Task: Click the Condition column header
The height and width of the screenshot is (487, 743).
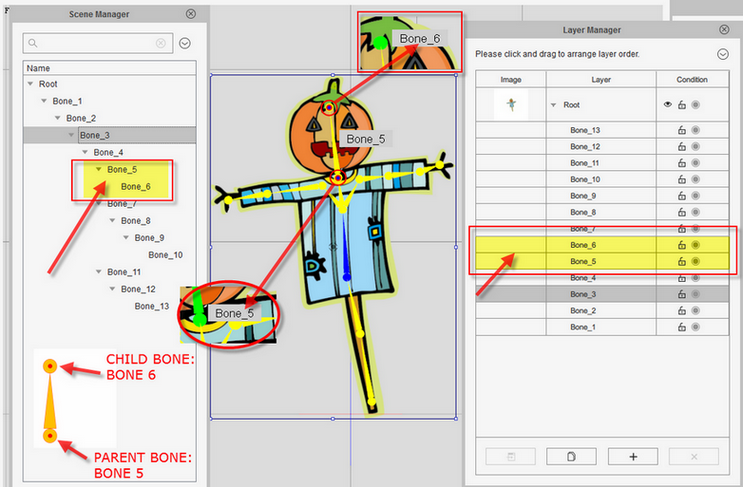Action: (692, 80)
